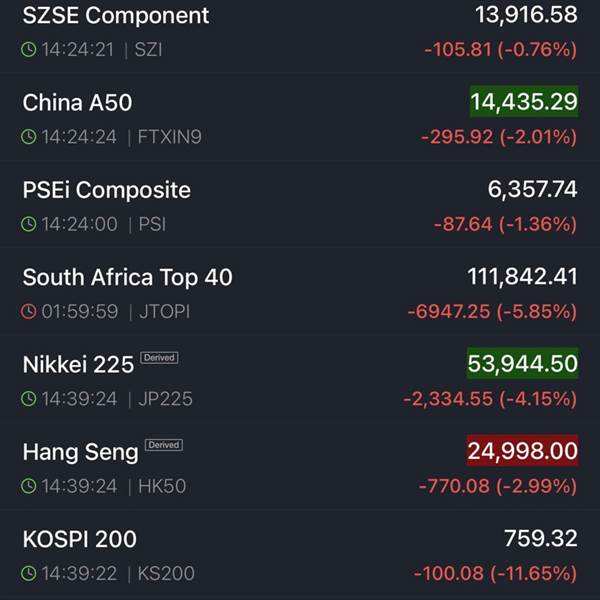600x600 pixels.
Task: Click the green clock icon beside SZSE Component
Action: [29, 49]
